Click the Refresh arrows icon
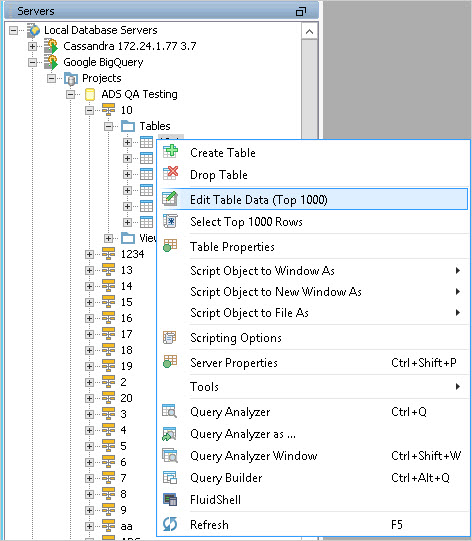Viewport: 472px width, 541px height. [170, 524]
